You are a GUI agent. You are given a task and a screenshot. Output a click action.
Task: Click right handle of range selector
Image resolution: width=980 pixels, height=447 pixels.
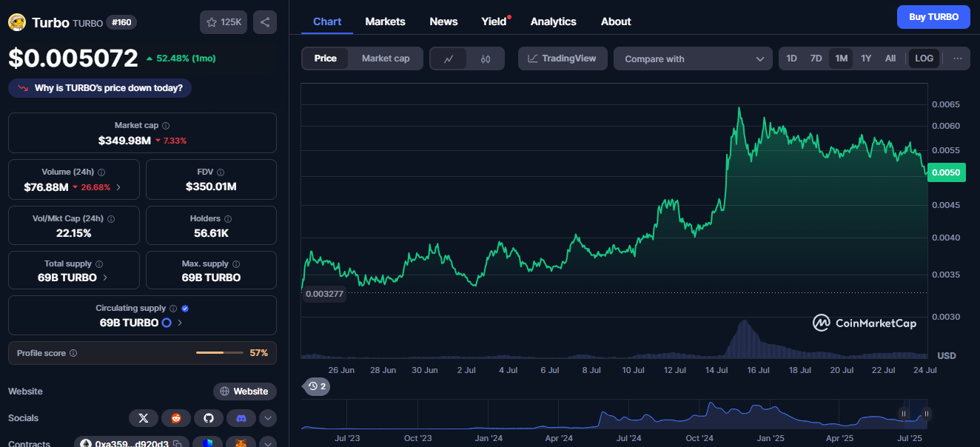tap(926, 414)
